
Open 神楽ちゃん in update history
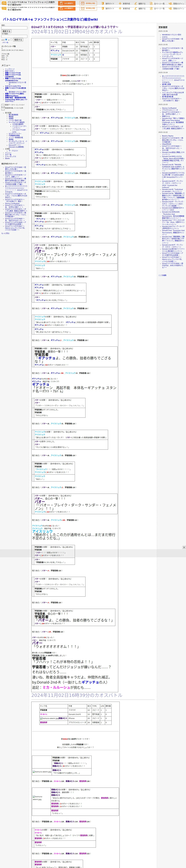tap(166, 116)
